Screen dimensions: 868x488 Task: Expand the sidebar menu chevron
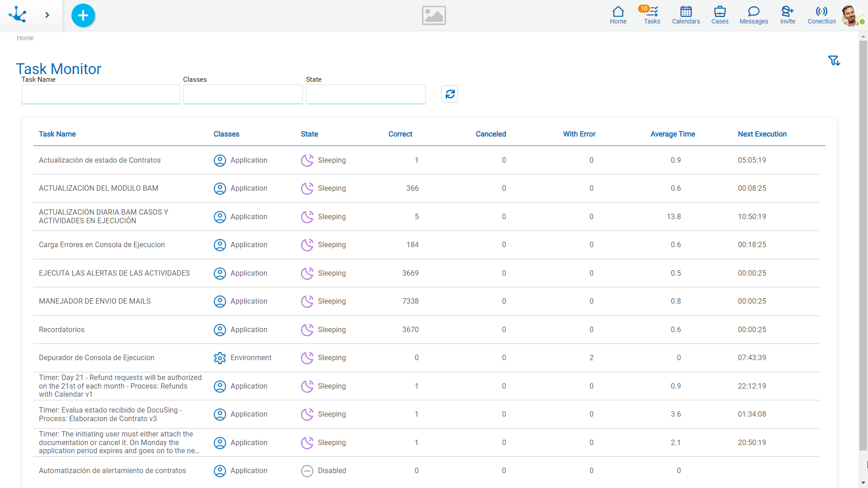47,15
